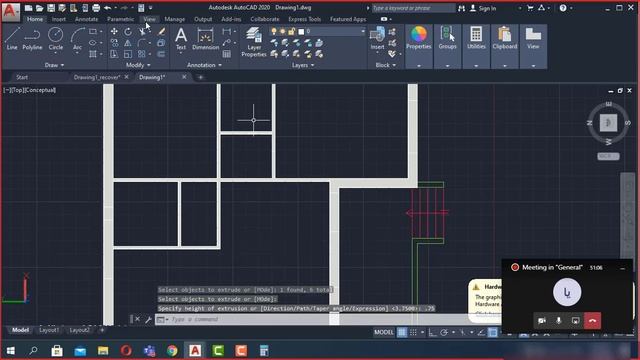Select the Multiline Text tool
Image resolution: width=640 pixels, height=360 pixels.
coord(181,38)
